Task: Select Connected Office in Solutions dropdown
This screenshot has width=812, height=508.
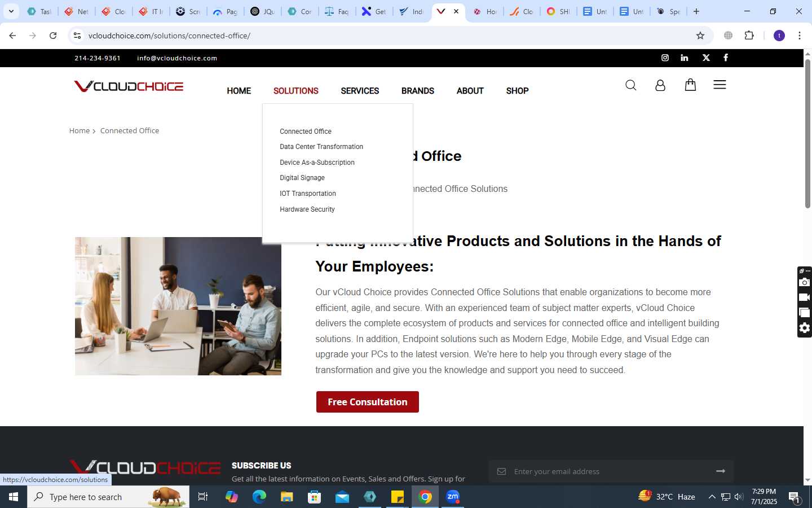Action: 306,132
